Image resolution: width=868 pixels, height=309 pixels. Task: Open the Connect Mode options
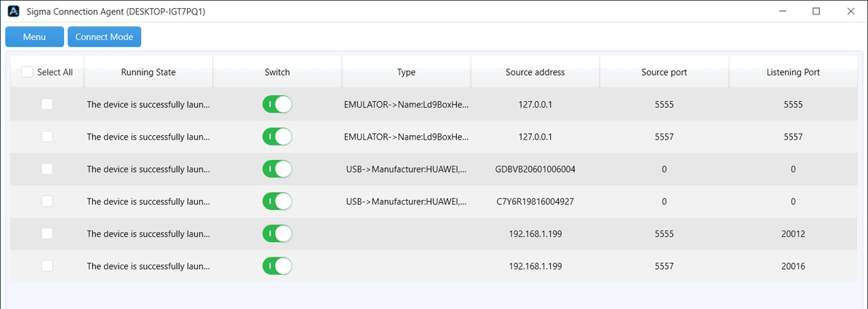coord(104,37)
